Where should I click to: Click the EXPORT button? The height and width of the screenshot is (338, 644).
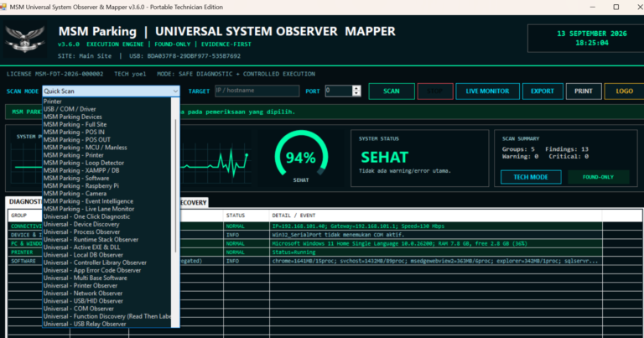click(x=543, y=91)
